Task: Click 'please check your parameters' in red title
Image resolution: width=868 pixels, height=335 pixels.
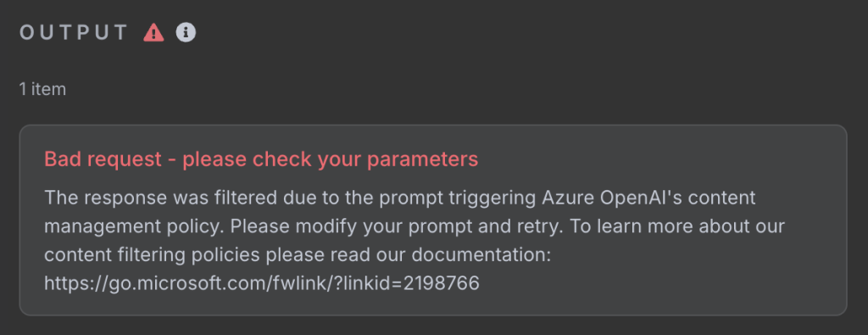Action: (331, 159)
